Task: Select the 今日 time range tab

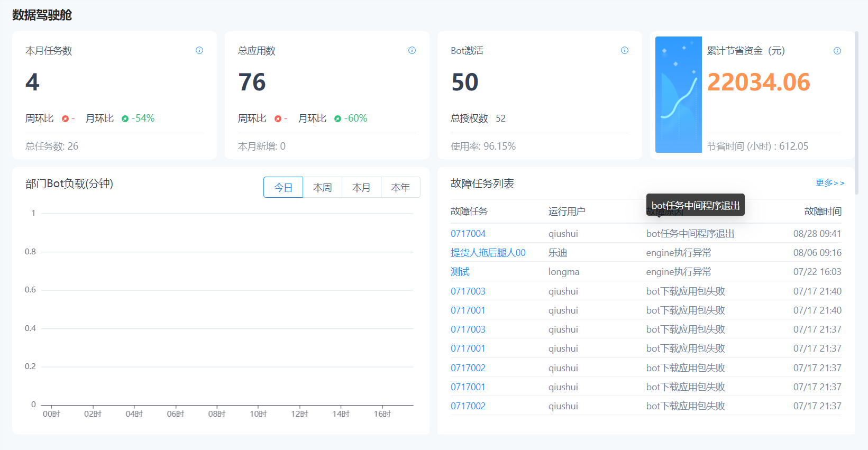Action: [x=283, y=187]
